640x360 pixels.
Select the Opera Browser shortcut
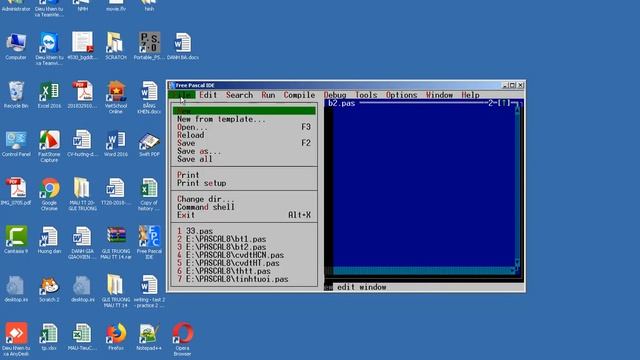coord(182,340)
